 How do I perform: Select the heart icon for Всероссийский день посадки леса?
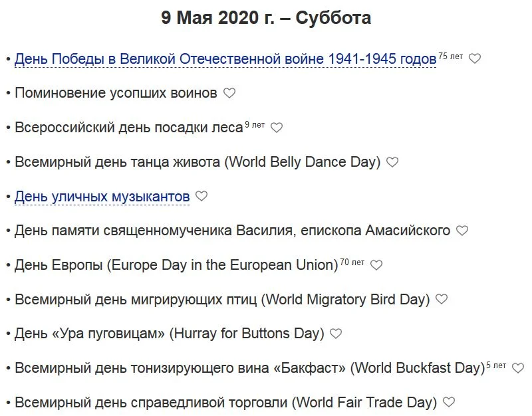tap(277, 128)
